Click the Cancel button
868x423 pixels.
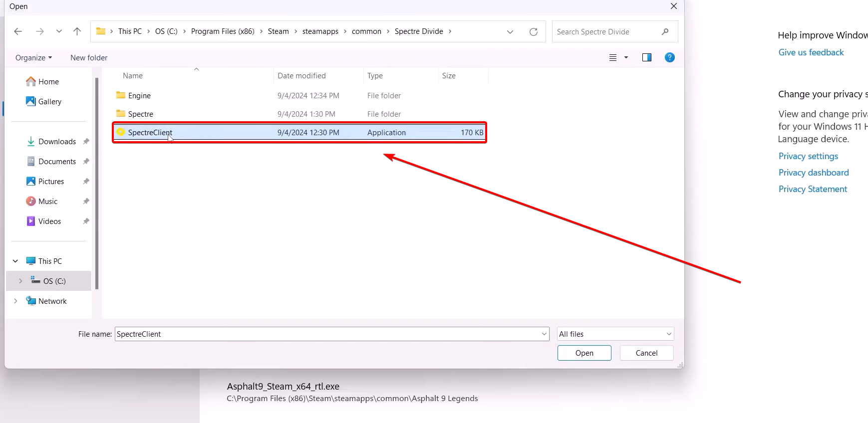click(x=647, y=353)
